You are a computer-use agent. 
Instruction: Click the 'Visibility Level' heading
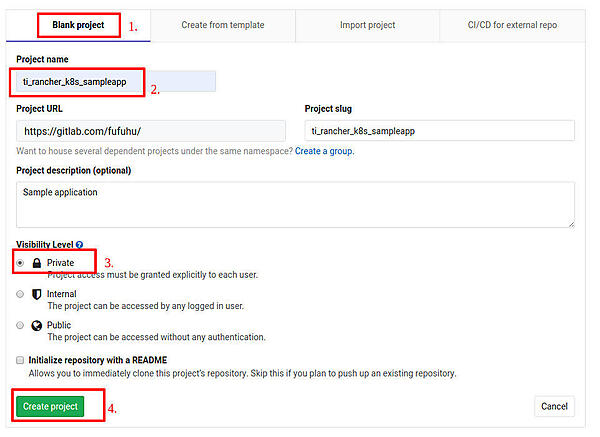[x=44, y=245]
